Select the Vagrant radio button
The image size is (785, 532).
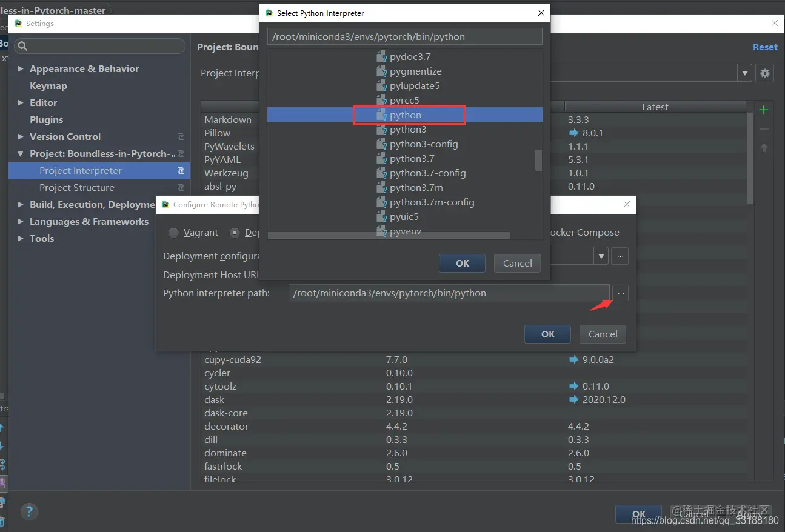coord(174,233)
